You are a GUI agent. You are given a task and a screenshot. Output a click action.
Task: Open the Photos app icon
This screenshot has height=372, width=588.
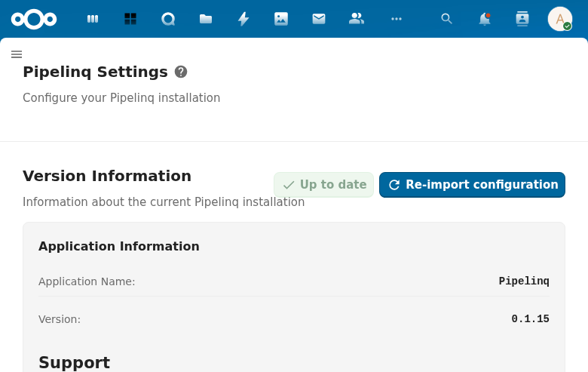[281, 19]
